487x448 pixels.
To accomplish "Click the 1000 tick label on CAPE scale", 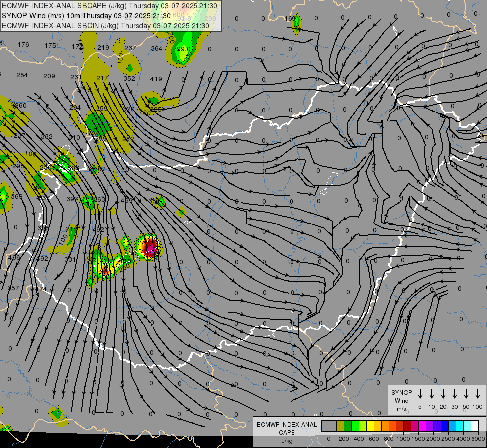I will click(x=403, y=439).
